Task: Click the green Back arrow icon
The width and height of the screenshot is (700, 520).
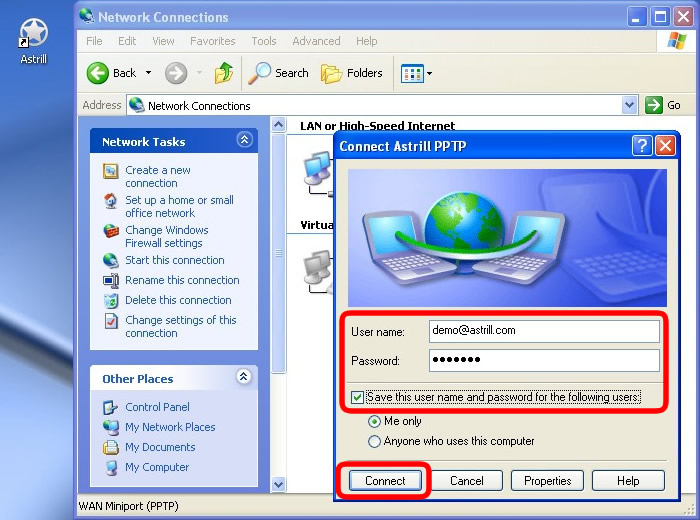Action: [98, 73]
